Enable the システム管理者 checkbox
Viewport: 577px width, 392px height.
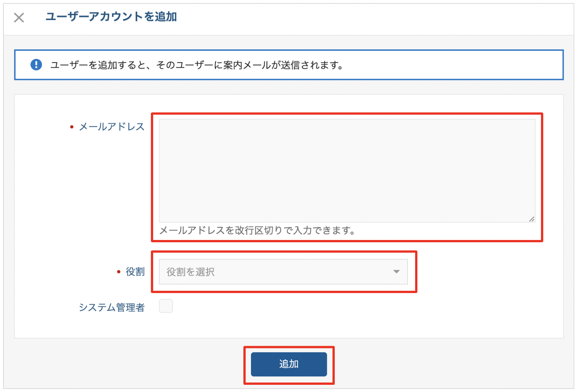[166, 306]
